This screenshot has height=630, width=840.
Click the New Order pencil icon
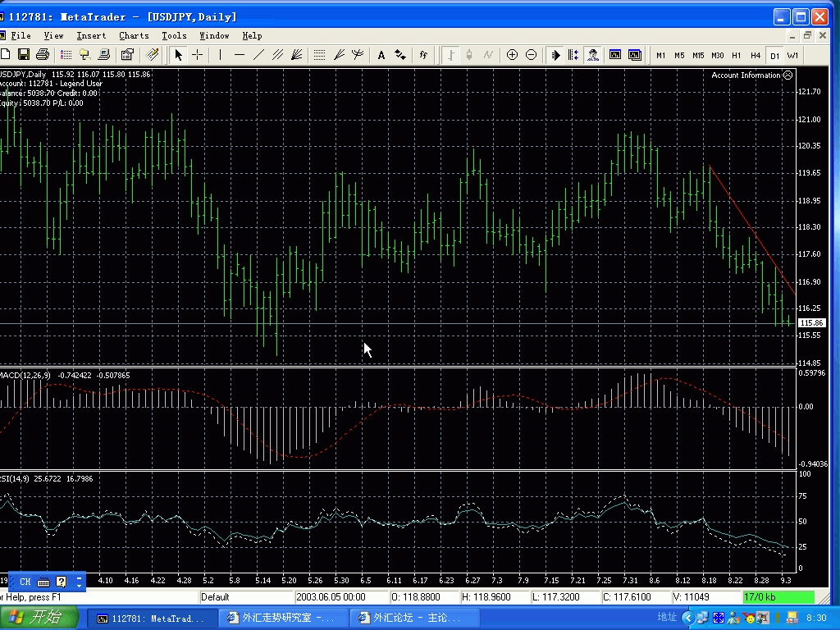click(152, 55)
